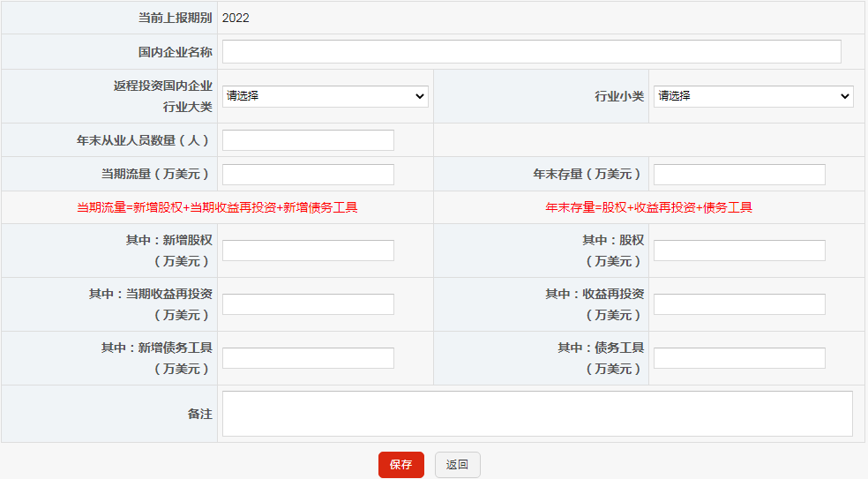Click the 返回 button

pyautogui.click(x=457, y=465)
